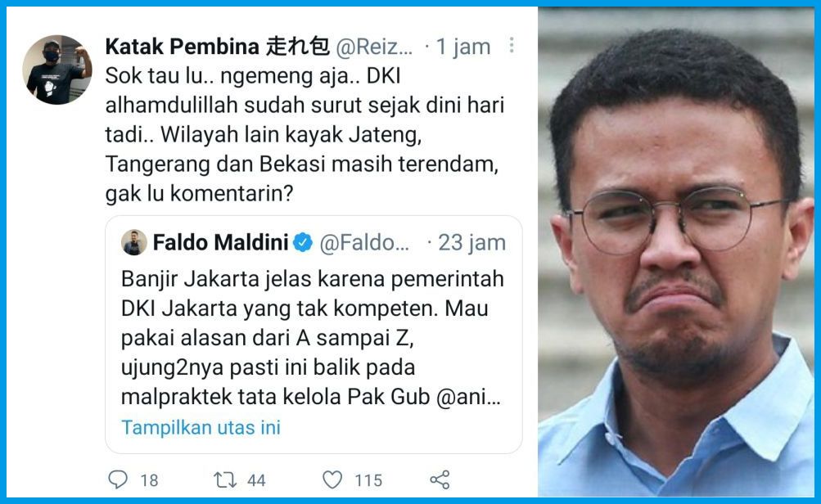Open the tweet's three-dot more menu
Image resolution: width=821 pixels, height=504 pixels.
(512, 45)
